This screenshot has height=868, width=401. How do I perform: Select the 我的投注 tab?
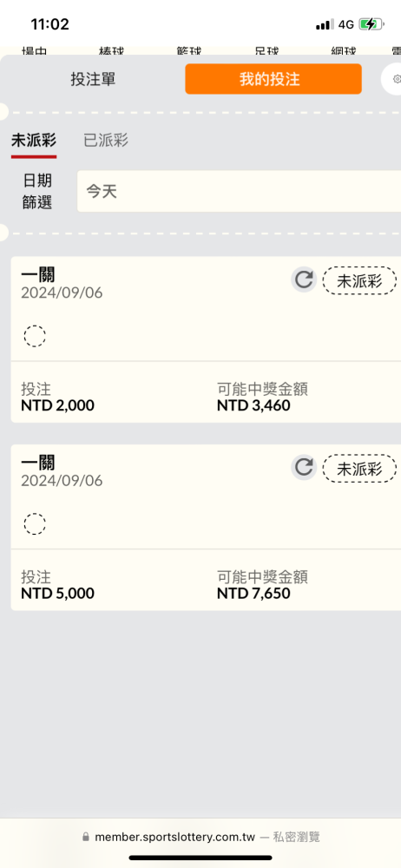273,79
